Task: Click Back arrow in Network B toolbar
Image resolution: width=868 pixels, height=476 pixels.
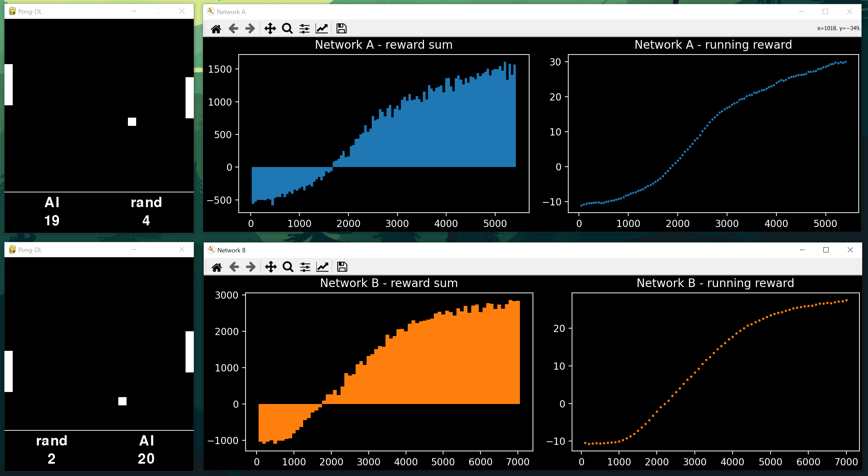Action: pyautogui.click(x=234, y=267)
